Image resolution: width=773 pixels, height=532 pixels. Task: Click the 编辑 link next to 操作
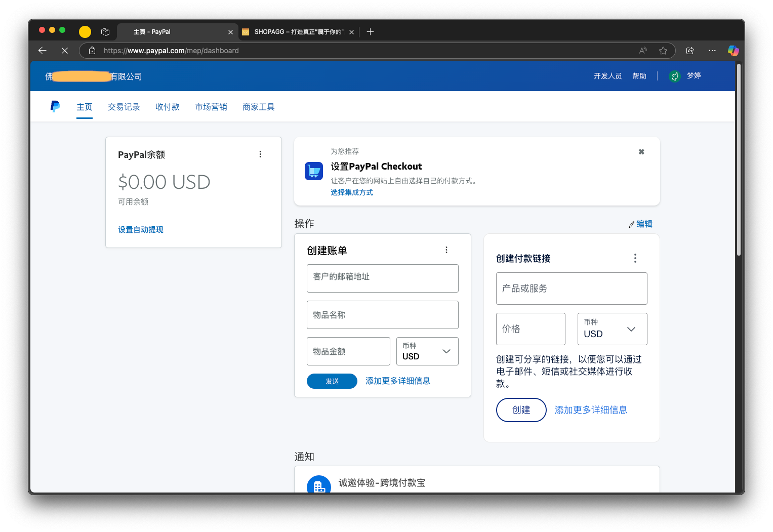pos(644,224)
